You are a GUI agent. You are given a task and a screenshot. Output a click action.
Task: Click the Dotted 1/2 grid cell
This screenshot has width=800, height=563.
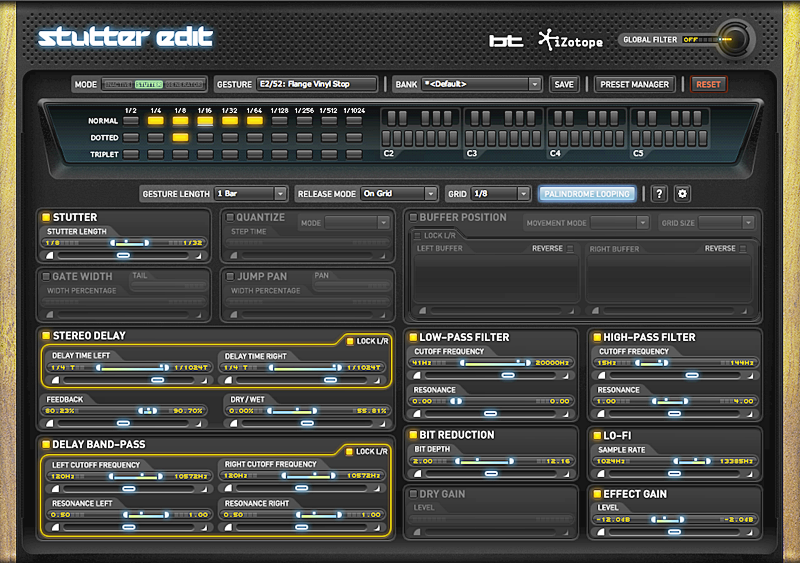click(x=131, y=137)
